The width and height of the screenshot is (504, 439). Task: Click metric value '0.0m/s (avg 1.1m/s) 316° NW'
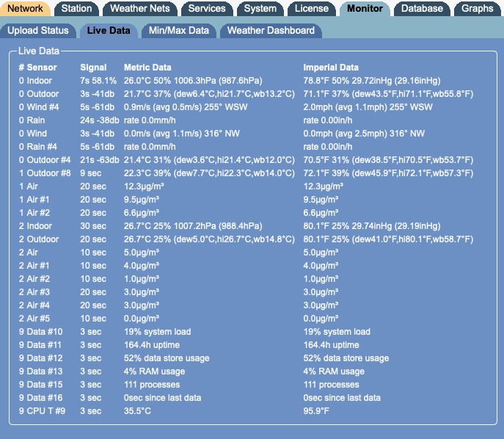(x=182, y=134)
